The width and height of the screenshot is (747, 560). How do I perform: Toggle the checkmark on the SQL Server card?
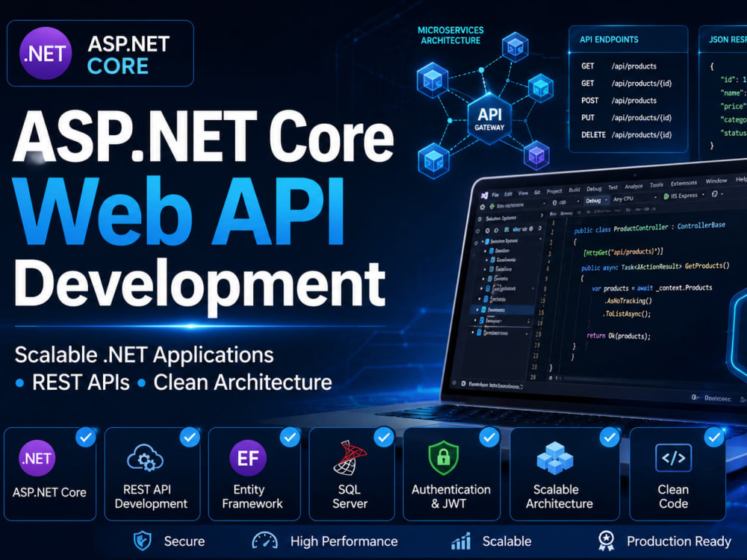coord(384,437)
